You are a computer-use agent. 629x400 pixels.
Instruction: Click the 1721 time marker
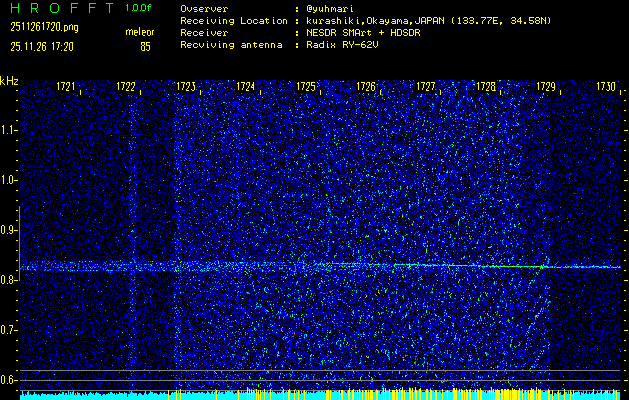[x=66, y=87]
